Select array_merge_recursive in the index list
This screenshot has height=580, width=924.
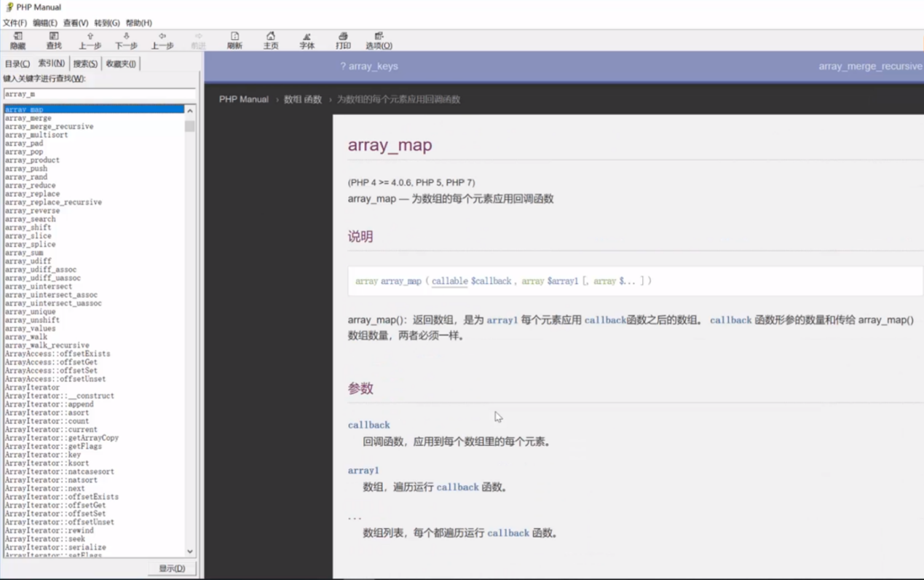tap(50, 127)
